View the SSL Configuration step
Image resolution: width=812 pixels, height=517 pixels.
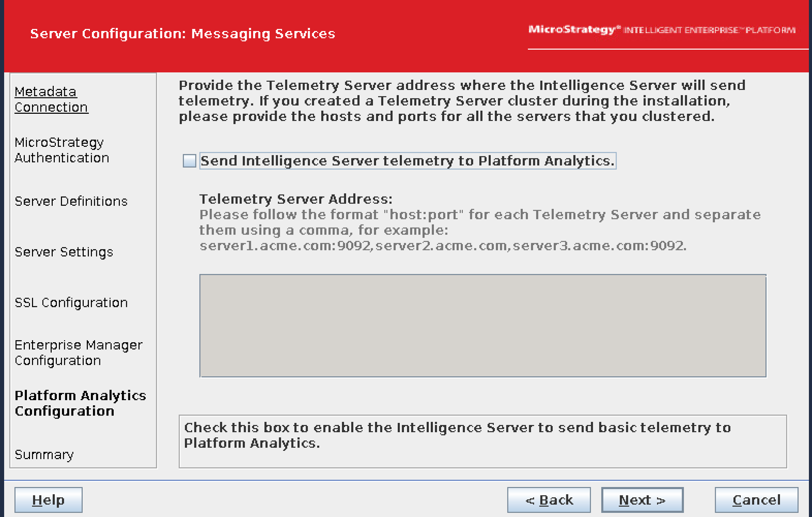pyautogui.click(x=71, y=302)
